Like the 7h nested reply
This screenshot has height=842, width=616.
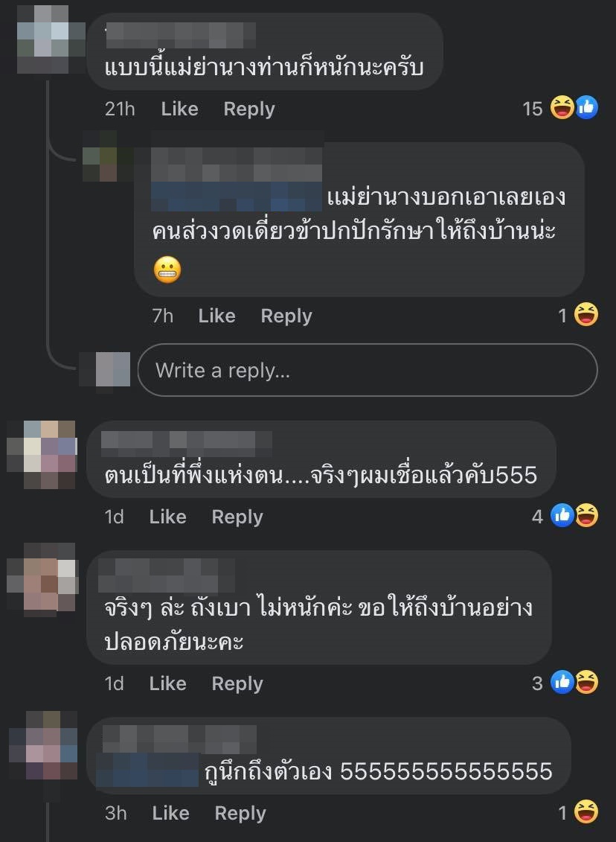(216, 316)
